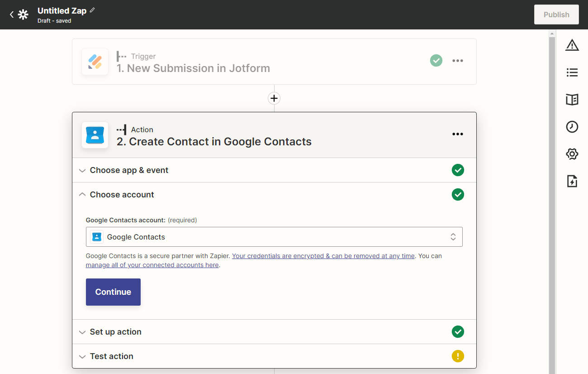Collapse the Choose account section
The height and width of the screenshot is (374, 588).
pyautogui.click(x=122, y=195)
